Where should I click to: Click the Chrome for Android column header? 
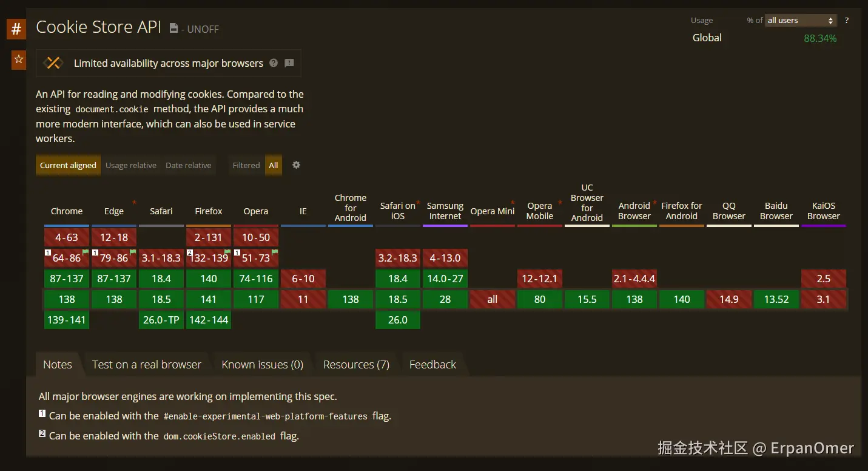351,208
